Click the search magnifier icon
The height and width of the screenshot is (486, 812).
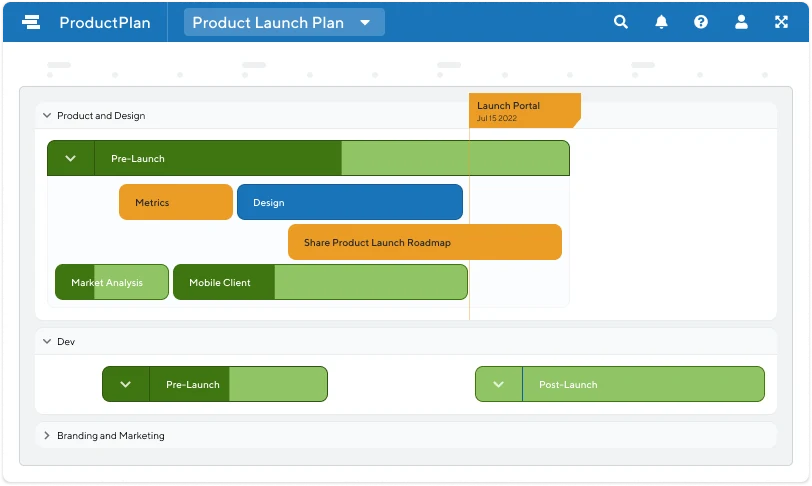pyautogui.click(x=620, y=22)
